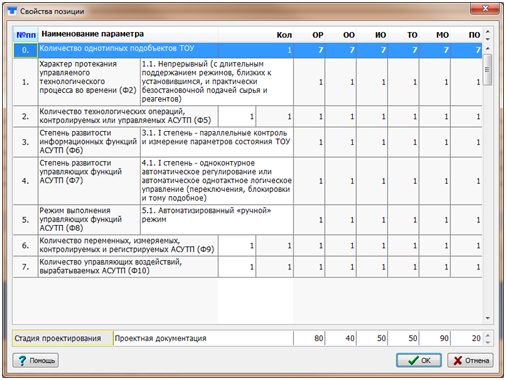Image resolution: width=506 pixels, height=380 pixels.
Task: Click quantity field for row 7 управляющих воздействий
Action: tap(237, 267)
